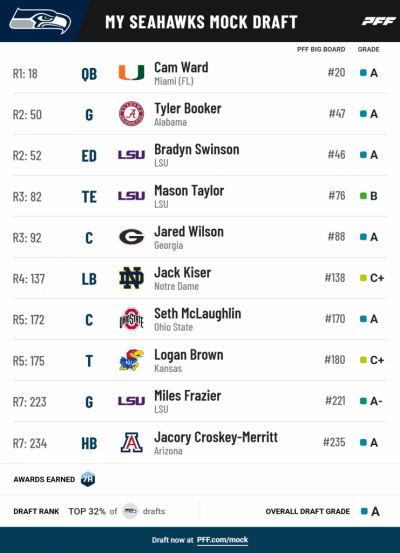The image size is (400, 553).
Task: Click the green B grade swatch for Mason Taylor
Action: click(363, 196)
